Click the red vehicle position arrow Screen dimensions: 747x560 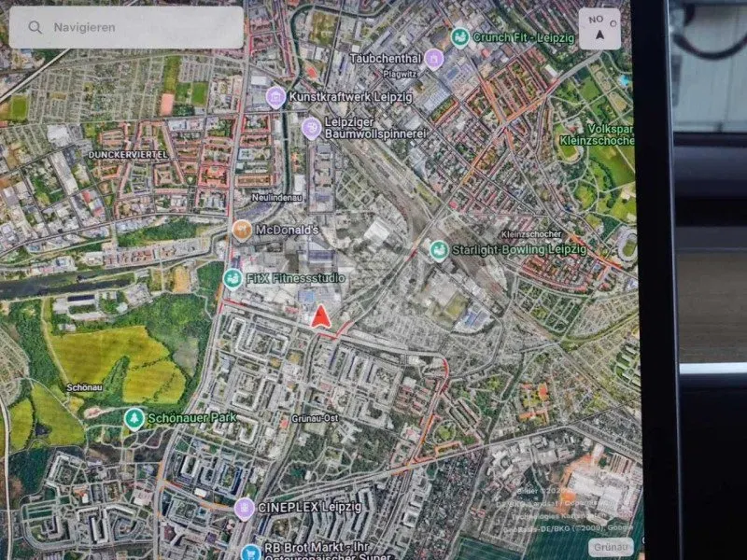pos(321,316)
